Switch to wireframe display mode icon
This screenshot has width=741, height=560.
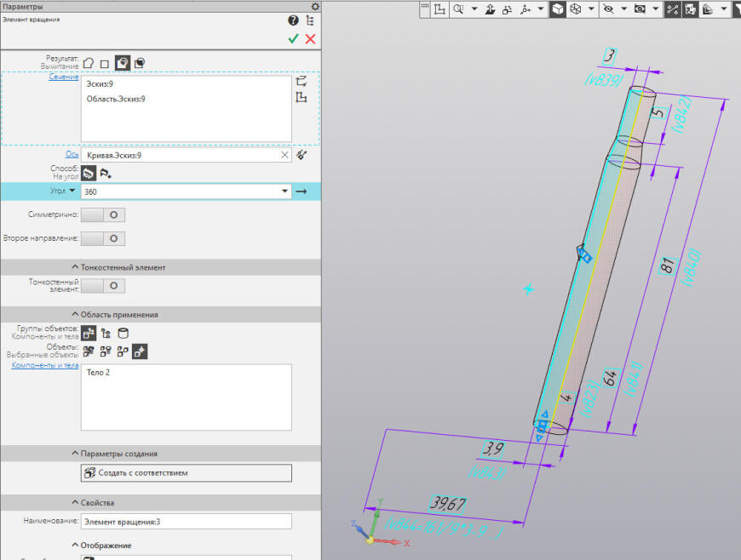[x=577, y=9]
